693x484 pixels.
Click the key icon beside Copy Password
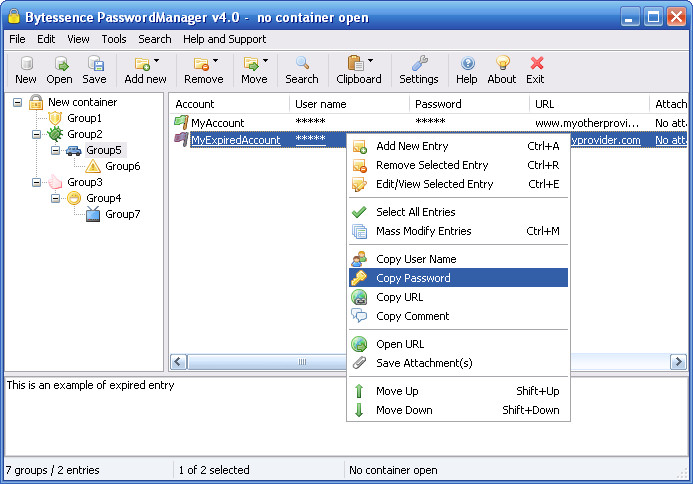(359, 278)
